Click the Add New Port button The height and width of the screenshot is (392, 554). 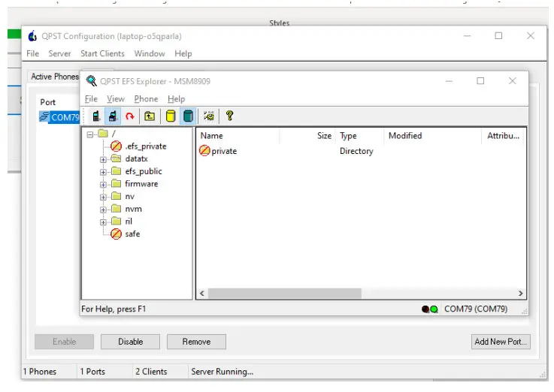[501, 342]
